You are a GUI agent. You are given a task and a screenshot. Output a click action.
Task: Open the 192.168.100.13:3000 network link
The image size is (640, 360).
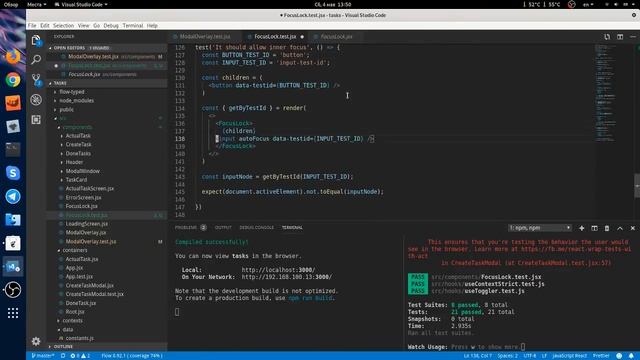[x=287, y=277]
